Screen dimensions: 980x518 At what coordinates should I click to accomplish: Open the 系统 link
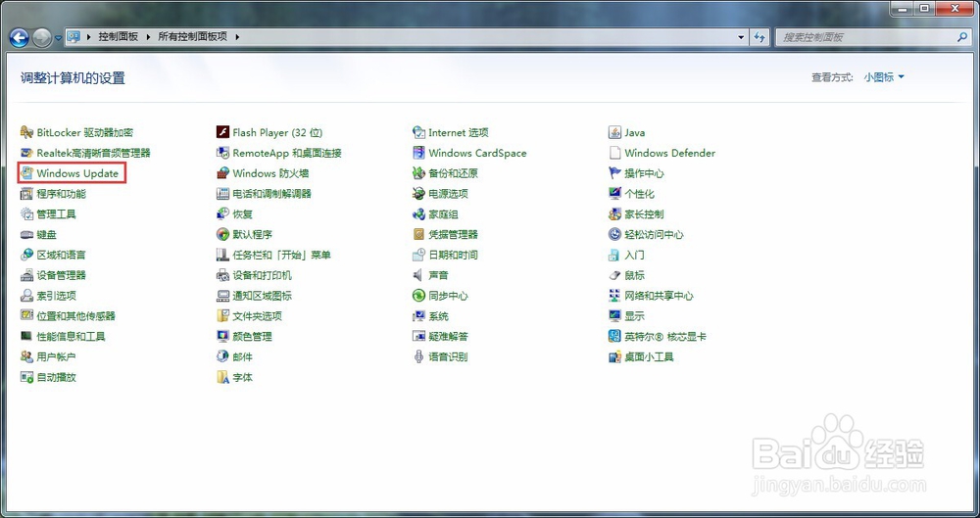point(438,316)
